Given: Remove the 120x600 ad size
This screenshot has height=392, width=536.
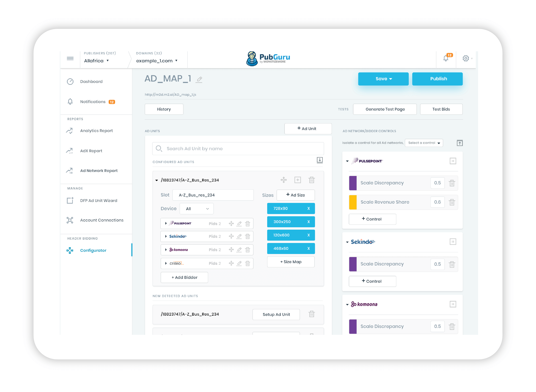Looking at the screenshot, I should coord(308,235).
